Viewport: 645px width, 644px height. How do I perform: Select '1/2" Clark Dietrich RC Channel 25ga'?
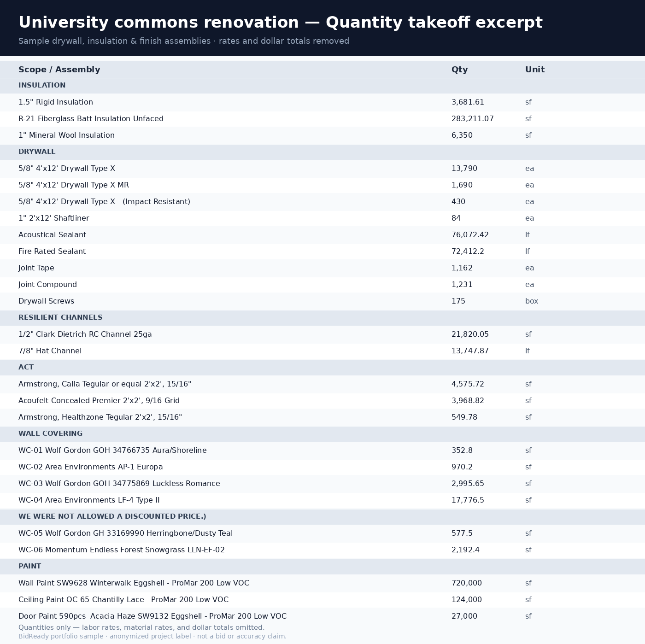[85, 334]
